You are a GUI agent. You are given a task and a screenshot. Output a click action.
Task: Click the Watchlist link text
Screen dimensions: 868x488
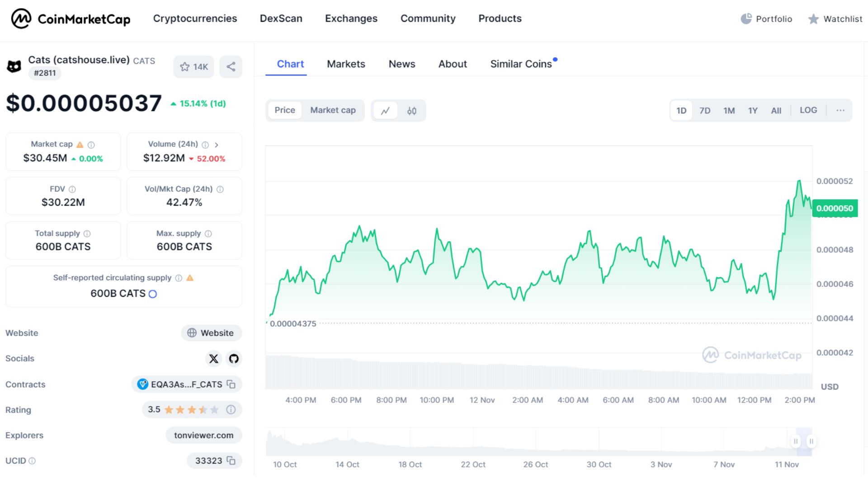[843, 19]
